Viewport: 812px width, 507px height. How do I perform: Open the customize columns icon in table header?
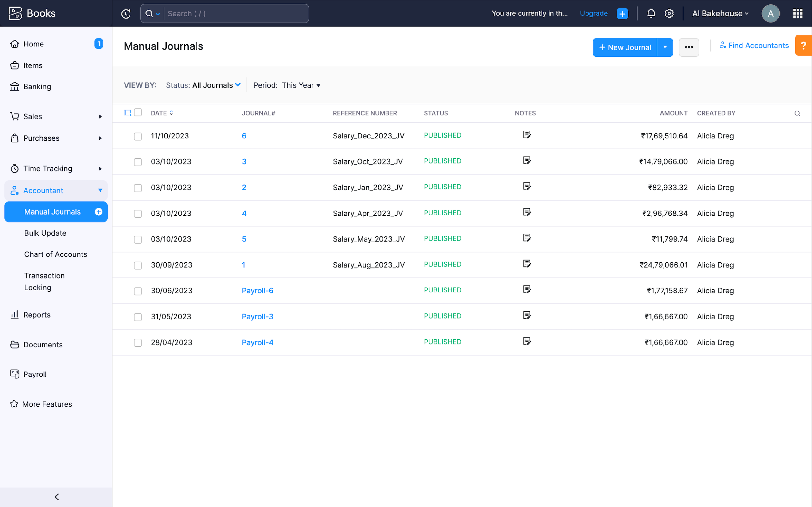128,112
